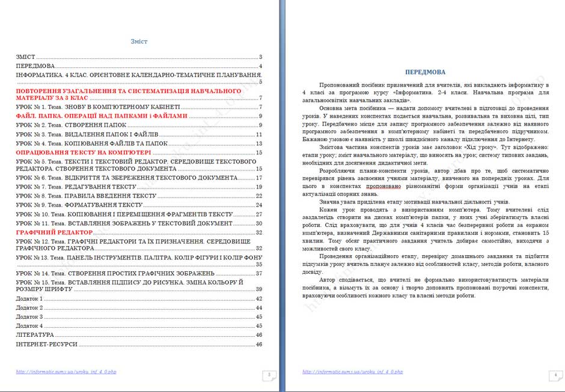Screen dimensions: 565x392
Task: Jump to УРОК № 4 КОПІЮВАННЯ ФАЙЛІВ ТА ПАПОК
Action: (91, 143)
